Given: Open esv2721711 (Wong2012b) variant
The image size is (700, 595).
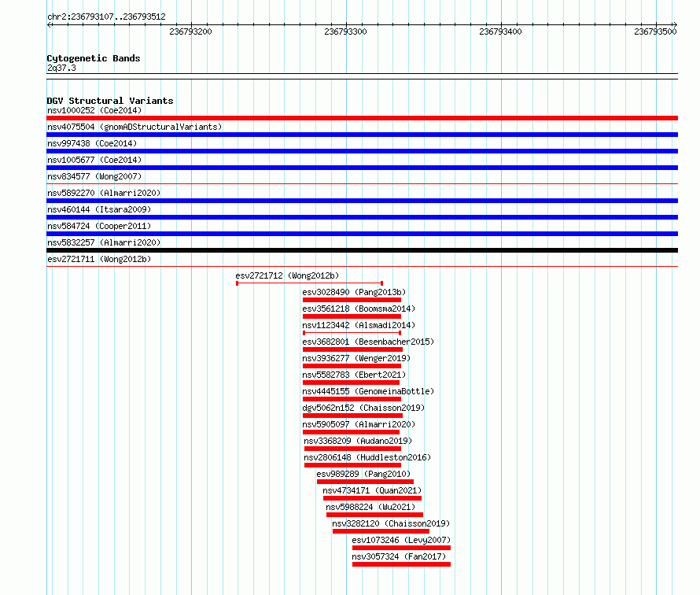Looking at the screenshot, I should [99, 259].
